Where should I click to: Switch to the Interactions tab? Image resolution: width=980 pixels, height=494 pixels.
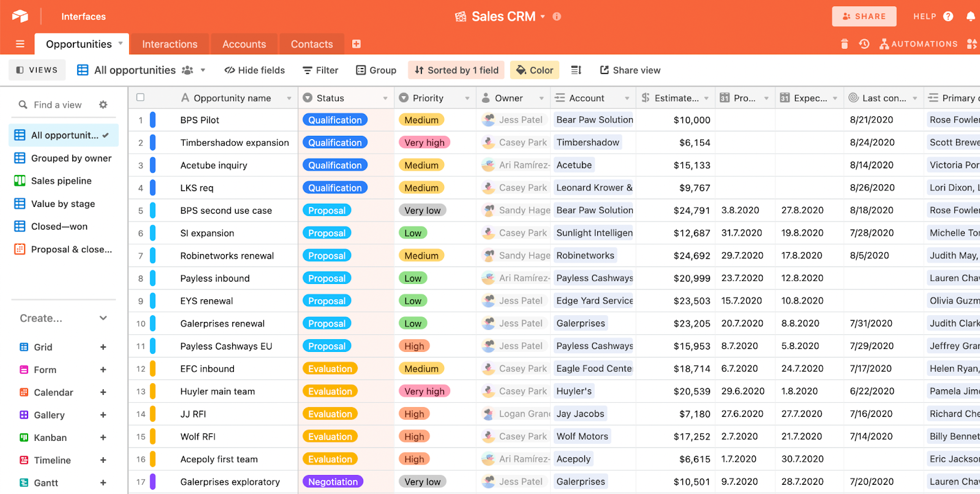click(x=170, y=44)
